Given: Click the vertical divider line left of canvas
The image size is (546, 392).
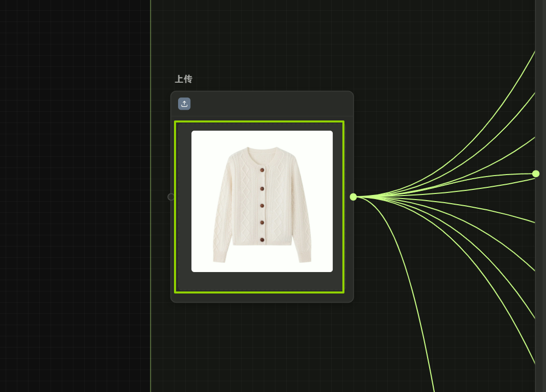Looking at the screenshot, I should click(151, 204).
